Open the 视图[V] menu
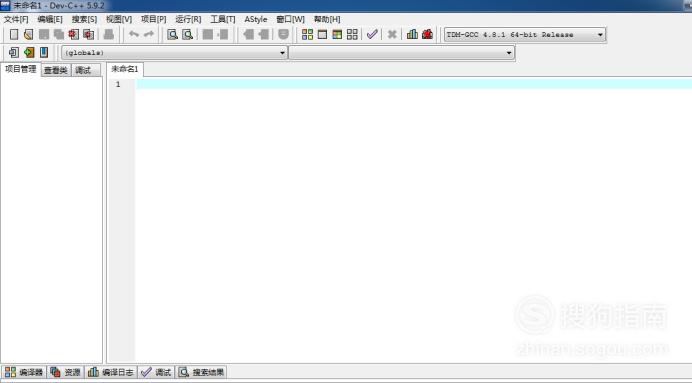692x383 pixels. pos(119,19)
